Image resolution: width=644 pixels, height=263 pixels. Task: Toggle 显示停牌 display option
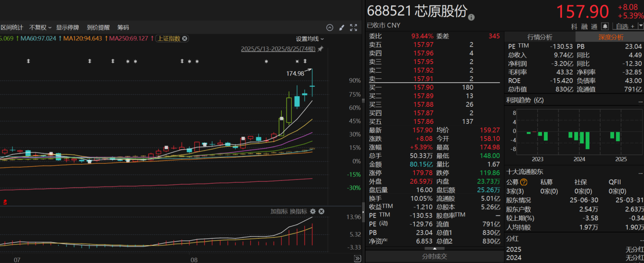click(67, 28)
